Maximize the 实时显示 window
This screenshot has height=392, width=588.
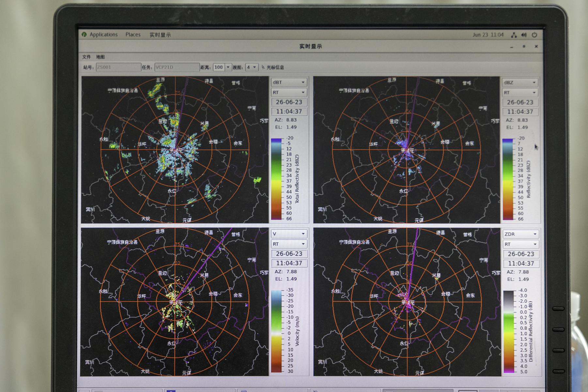tap(524, 47)
